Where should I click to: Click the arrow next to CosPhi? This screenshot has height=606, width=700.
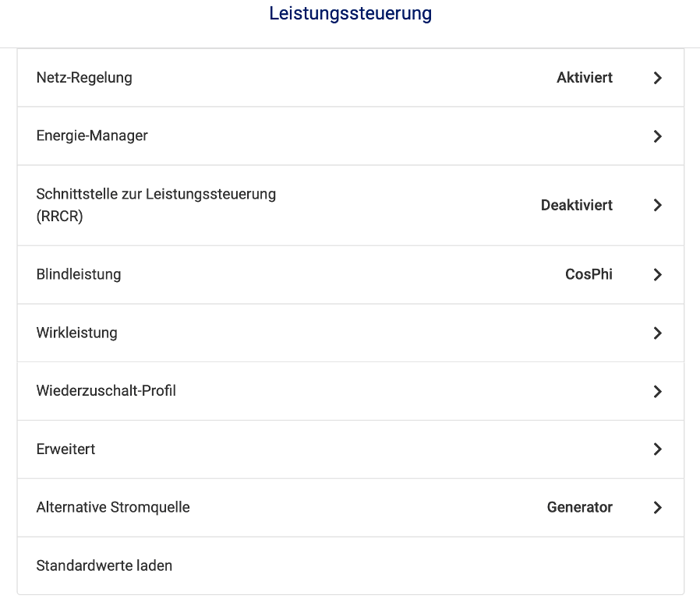657,274
